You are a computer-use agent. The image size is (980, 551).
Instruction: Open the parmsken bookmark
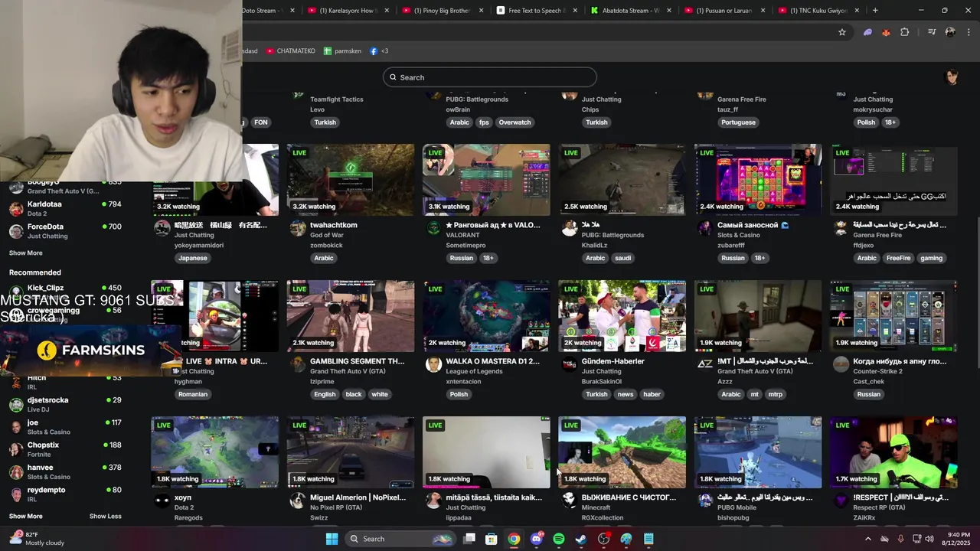click(342, 51)
